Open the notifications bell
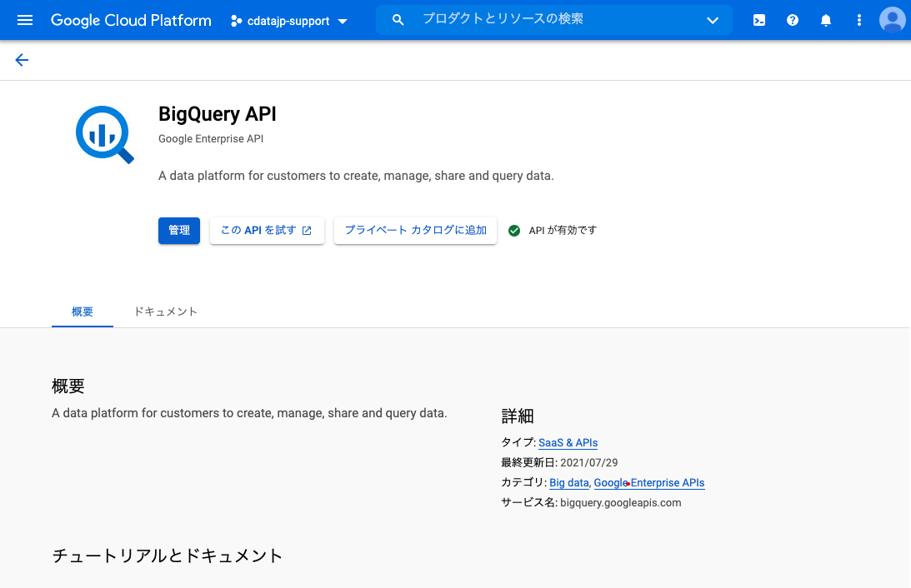 (x=826, y=20)
